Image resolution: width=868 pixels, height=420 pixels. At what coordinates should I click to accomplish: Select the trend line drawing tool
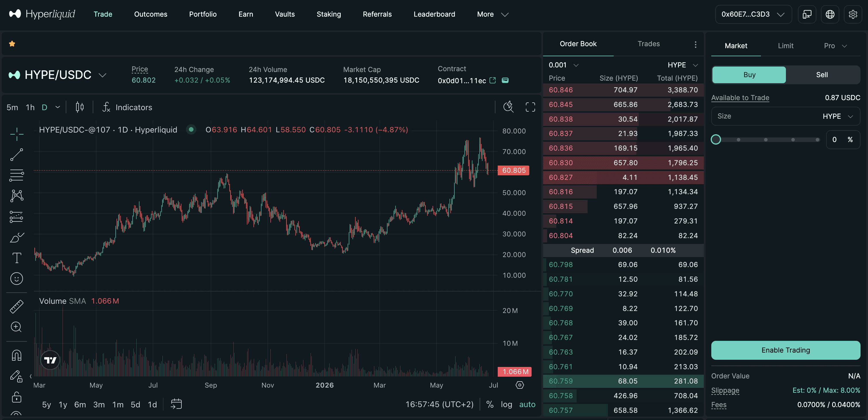pyautogui.click(x=17, y=155)
